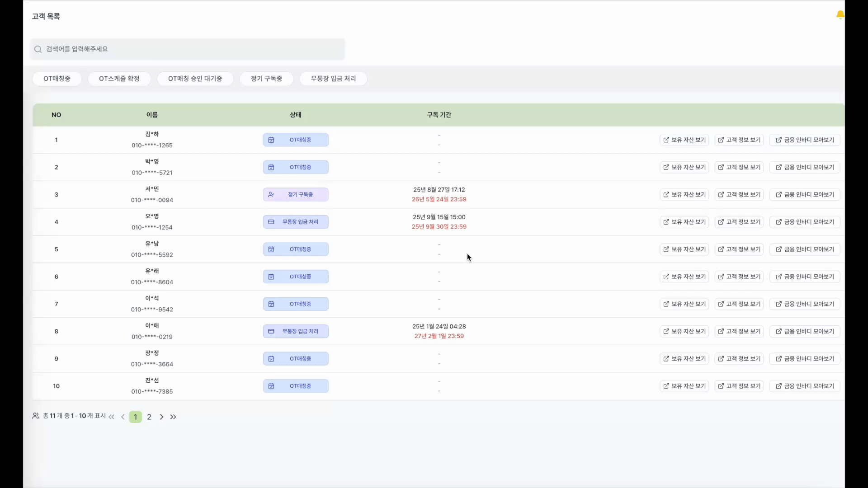
Task: Click person icon in 정기 구독중 badge
Action: click(271, 195)
